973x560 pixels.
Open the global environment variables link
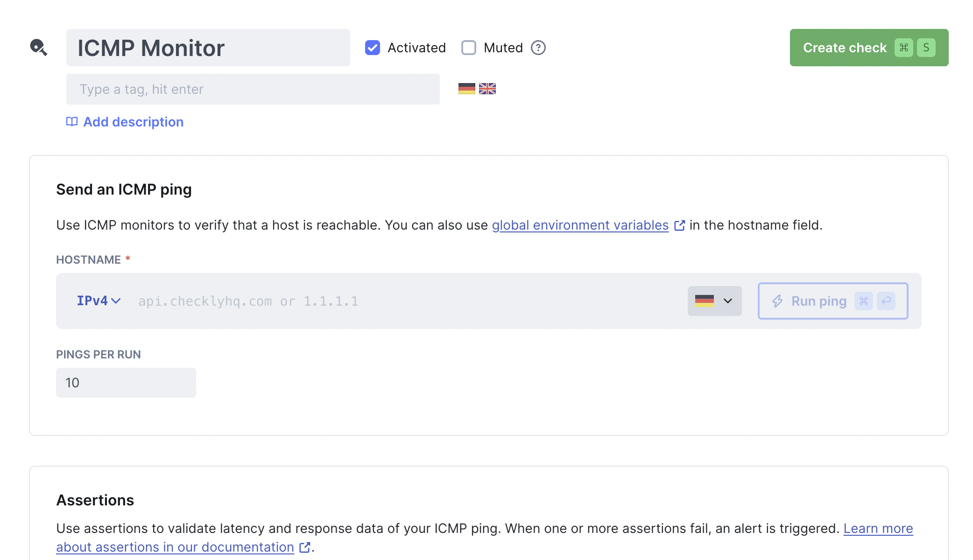(580, 225)
